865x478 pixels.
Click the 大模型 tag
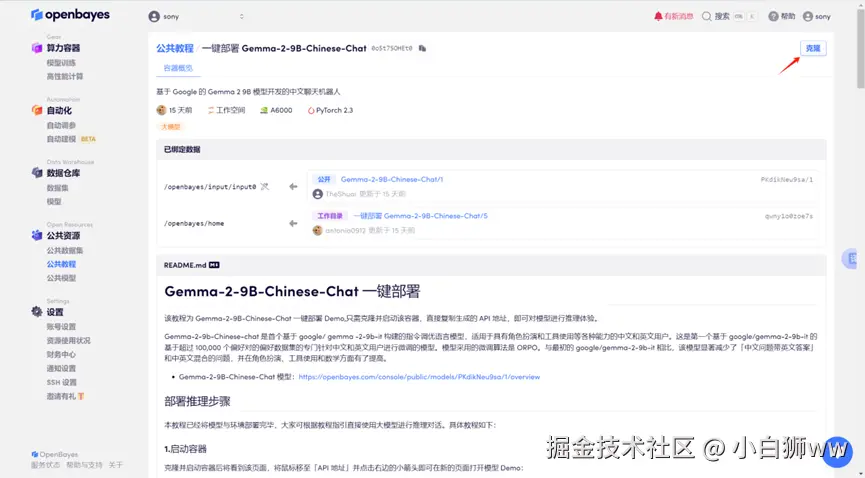point(170,127)
